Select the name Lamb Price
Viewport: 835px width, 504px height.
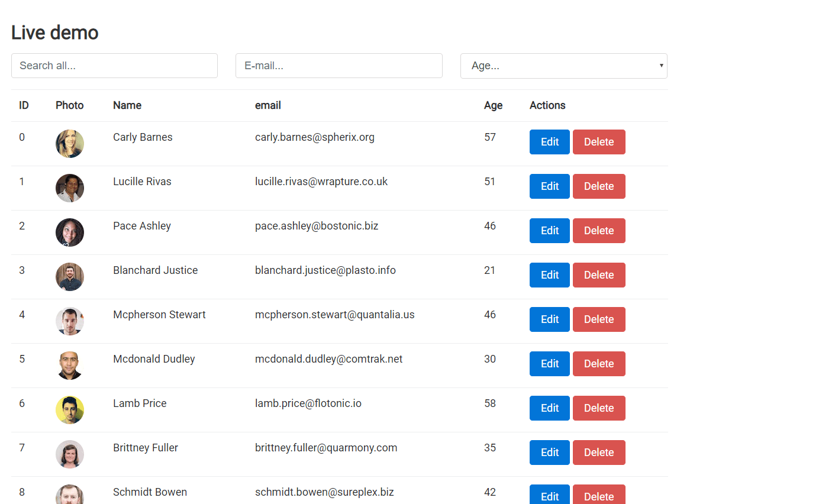[x=140, y=403]
